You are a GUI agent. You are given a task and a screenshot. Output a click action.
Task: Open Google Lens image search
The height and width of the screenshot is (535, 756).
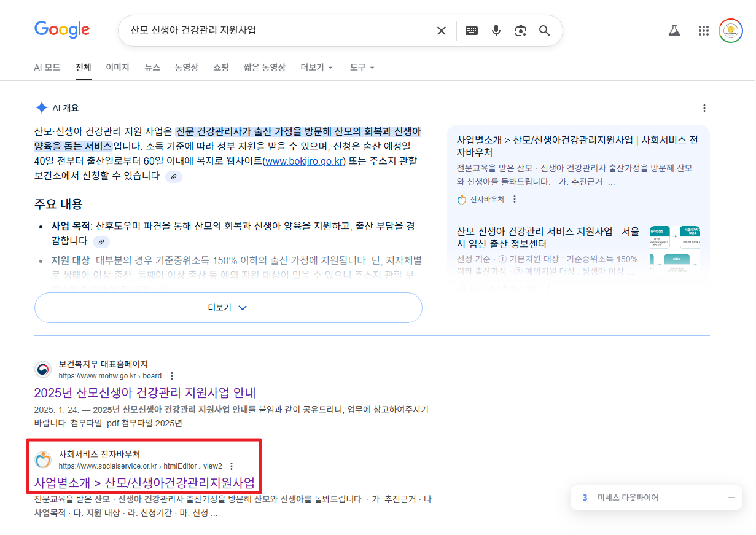[x=521, y=30]
